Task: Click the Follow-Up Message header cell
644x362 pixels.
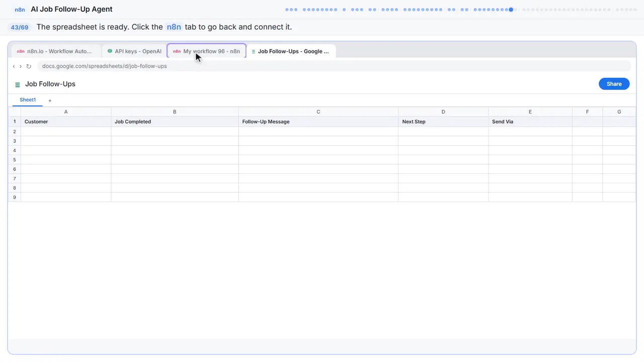Action: click(x=318, y=122)
